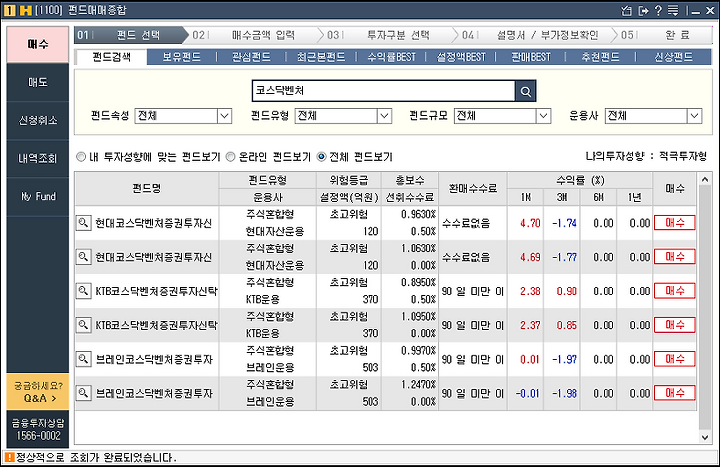Click the title bar export arrow icon
Screen dimensions: 720x467
click(x=643, y=10)
